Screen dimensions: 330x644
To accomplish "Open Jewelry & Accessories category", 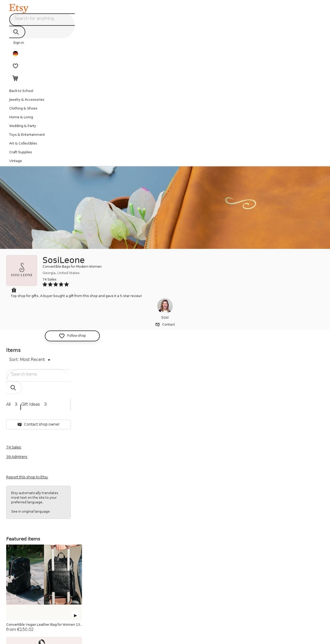I will click(x=27, y=100).
